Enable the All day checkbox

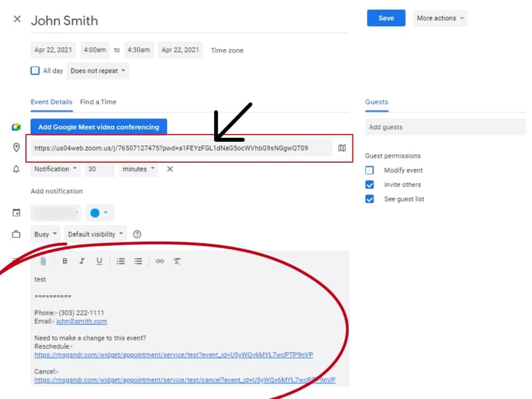point(35,71)
